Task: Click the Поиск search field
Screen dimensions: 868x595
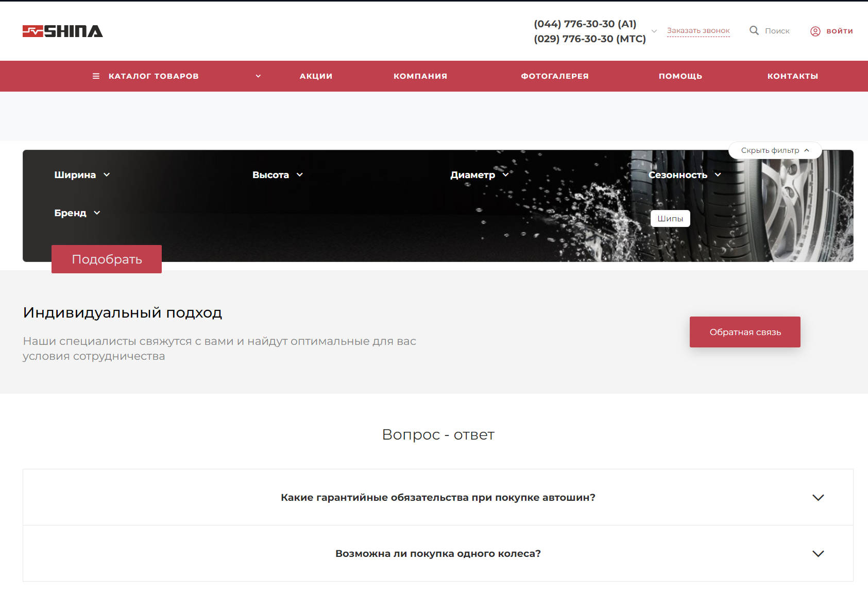Action: pos(777,31)
